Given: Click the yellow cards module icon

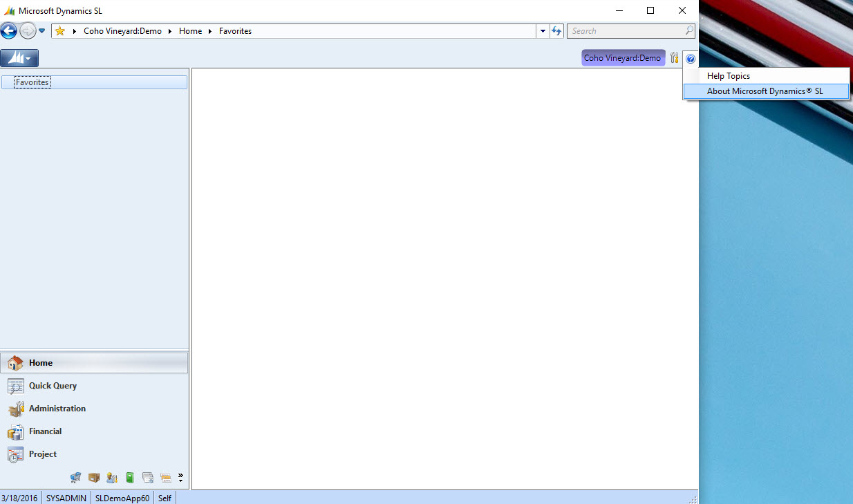Looking at the screenshot, I should pos(165,477).
